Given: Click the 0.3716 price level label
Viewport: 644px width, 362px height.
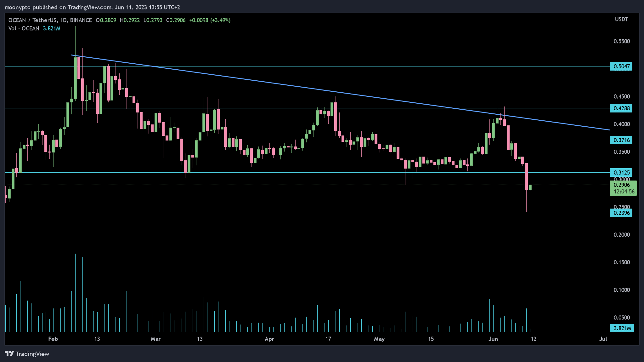Looking at the screenshot, I should pos(621,140).
